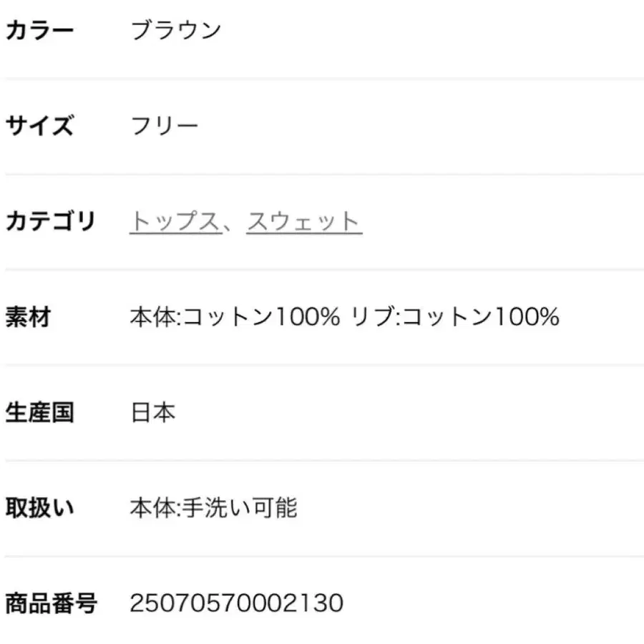Click the カラー row label

tap(40, 31)
